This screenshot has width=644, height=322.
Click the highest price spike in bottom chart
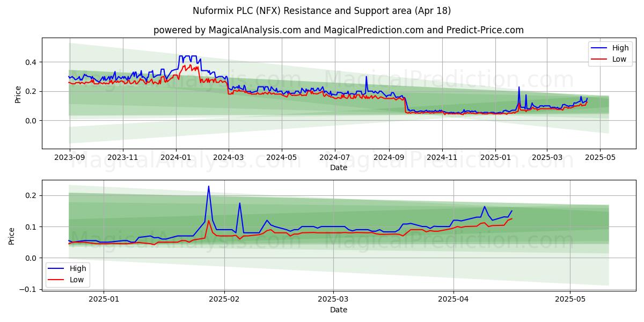coord(208,186)
